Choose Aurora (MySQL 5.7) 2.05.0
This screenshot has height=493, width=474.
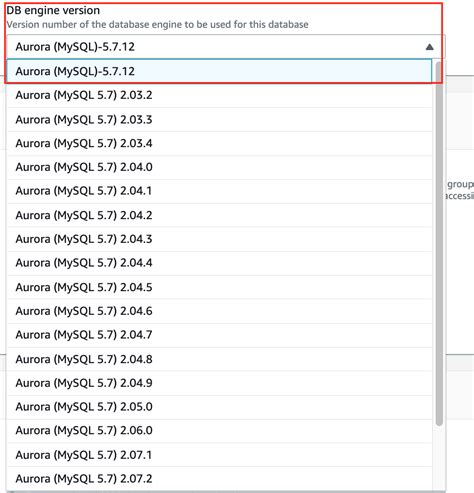[x=219, y=407]
